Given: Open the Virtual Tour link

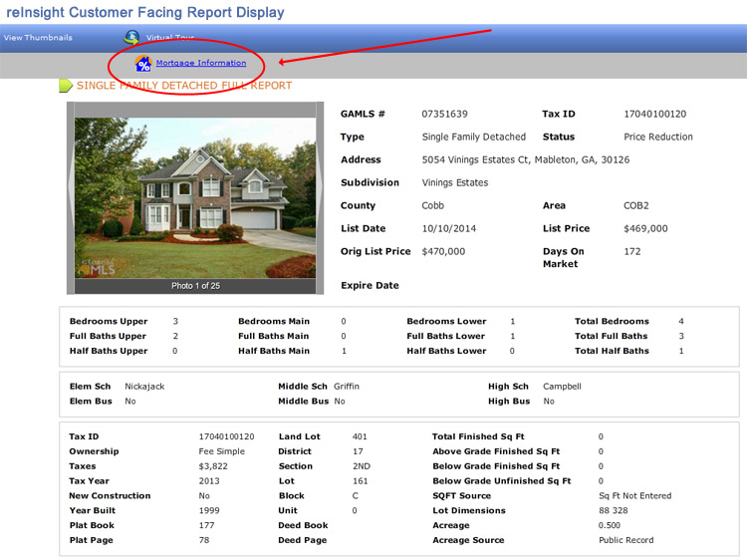Looking at the screenshot, I should [x=170, y=38].
